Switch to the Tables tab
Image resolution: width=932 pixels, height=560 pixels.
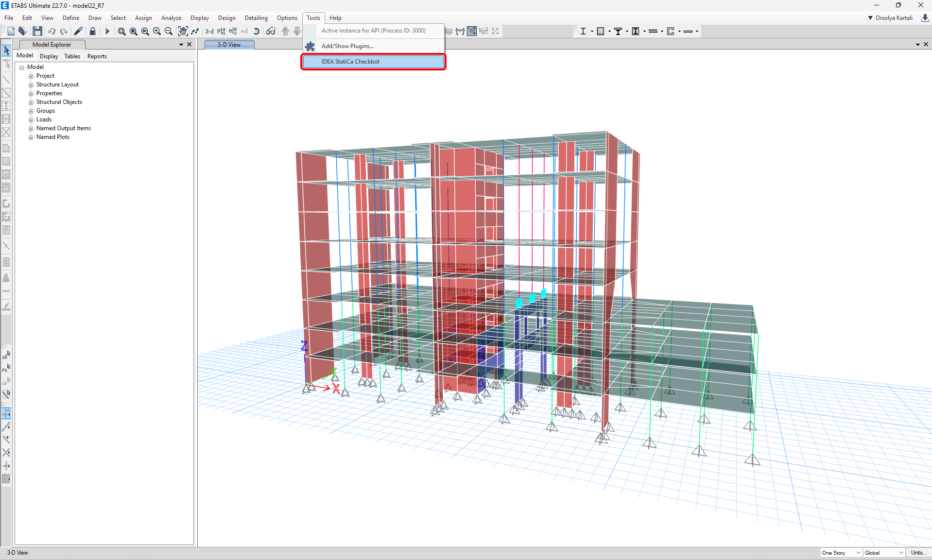tap(72, 56)
